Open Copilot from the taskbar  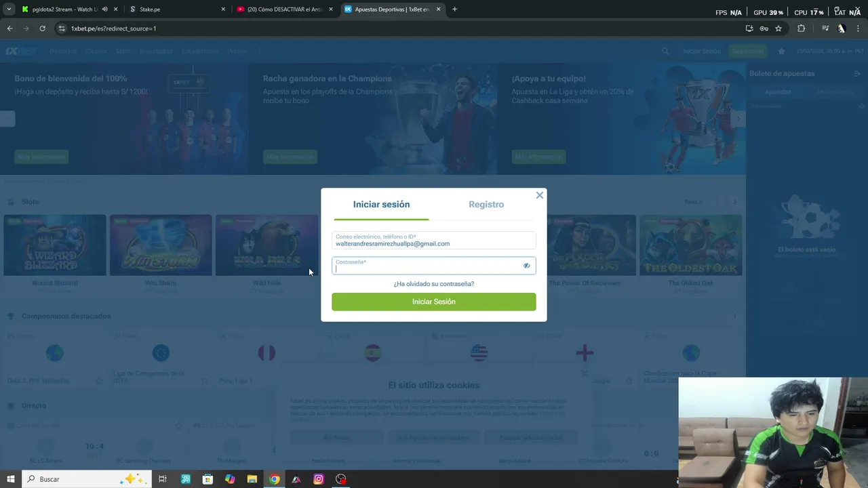click(230, 479)
